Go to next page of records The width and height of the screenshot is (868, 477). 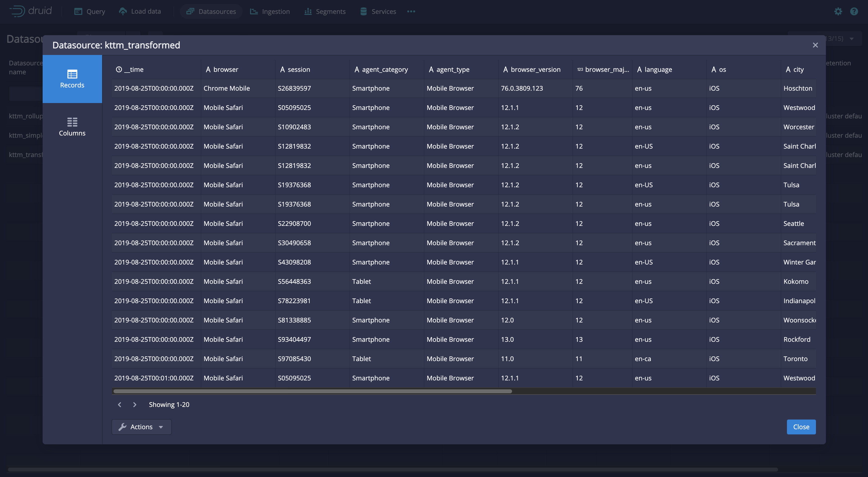click(x=134, y=405)
